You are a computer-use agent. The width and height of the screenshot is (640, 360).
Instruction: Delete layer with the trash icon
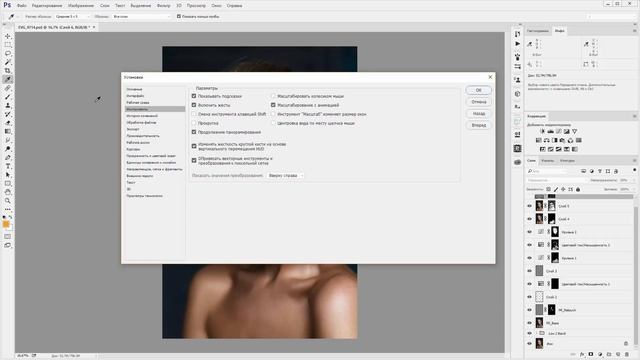click(627, 354)
